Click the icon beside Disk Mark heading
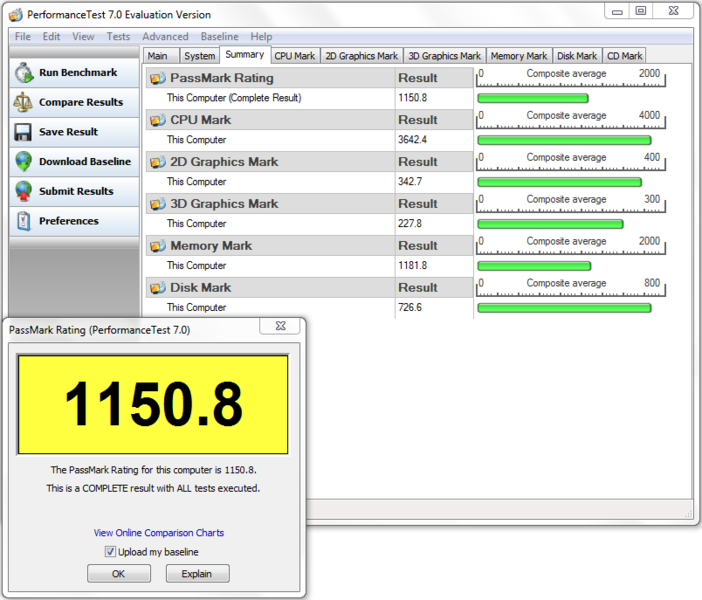The image size is (702, 600). tap(157, 288)
